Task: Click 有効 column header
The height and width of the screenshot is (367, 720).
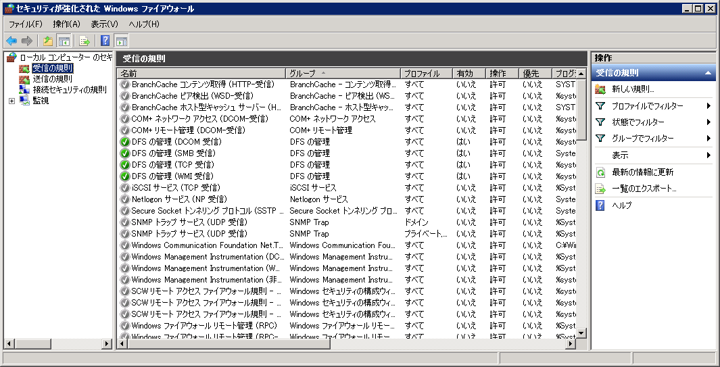Action: [469, 73]
